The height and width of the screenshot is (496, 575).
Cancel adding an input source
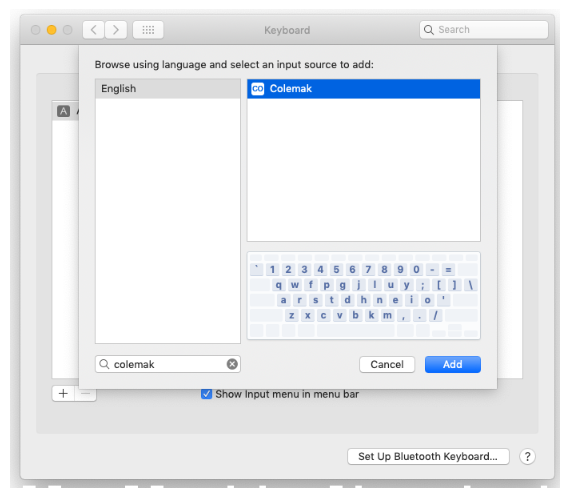pos(387,364)
